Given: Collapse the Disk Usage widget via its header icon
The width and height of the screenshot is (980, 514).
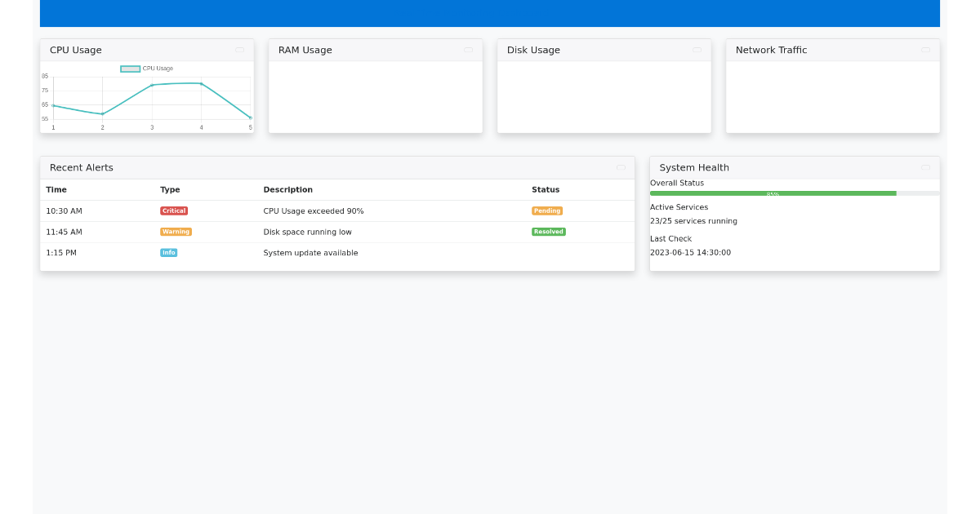Looking at the screenshot, I should tap(697, 50).
